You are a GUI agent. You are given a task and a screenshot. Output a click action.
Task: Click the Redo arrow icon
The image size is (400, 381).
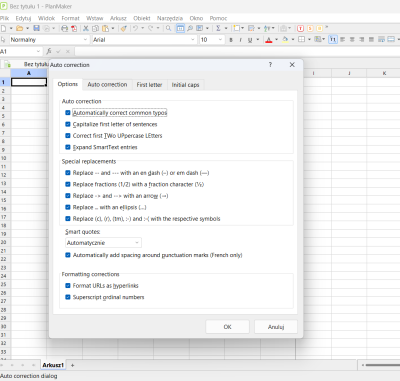151,28
